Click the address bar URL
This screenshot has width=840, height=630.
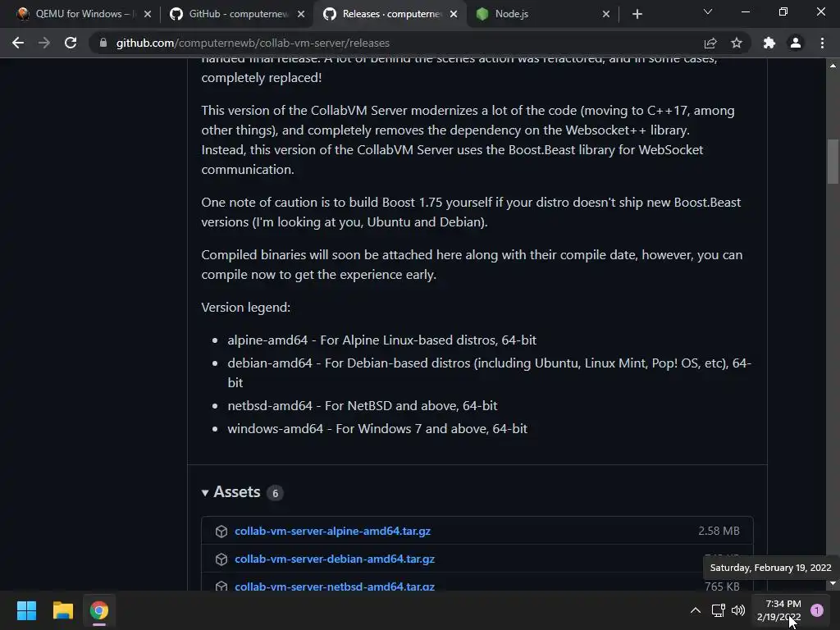point(253,43)
